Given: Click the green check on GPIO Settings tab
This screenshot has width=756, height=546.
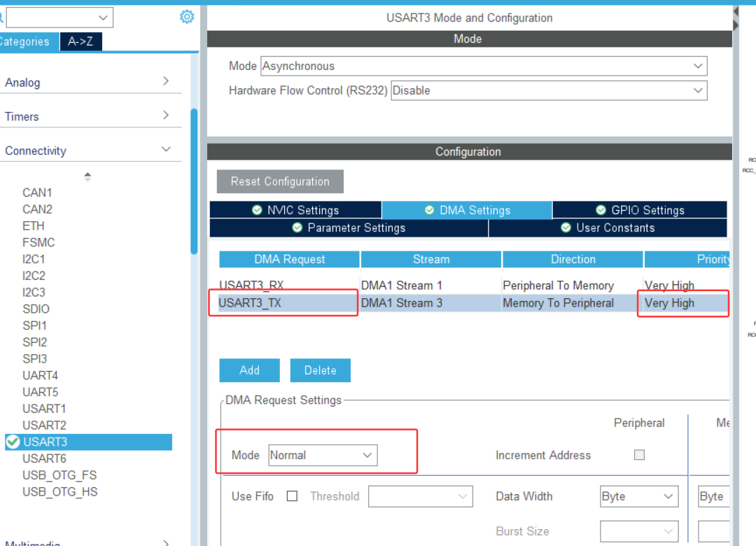Looking at the screenshot, I should 601,210.
